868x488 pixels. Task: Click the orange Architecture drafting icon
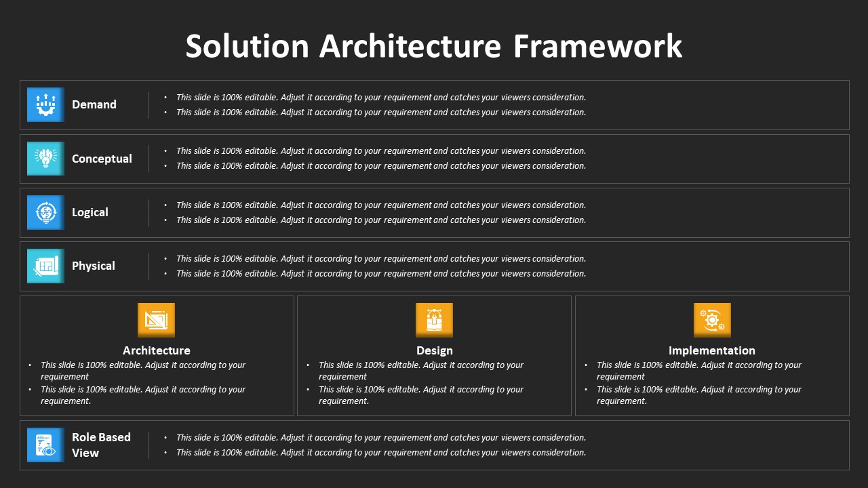156,320
